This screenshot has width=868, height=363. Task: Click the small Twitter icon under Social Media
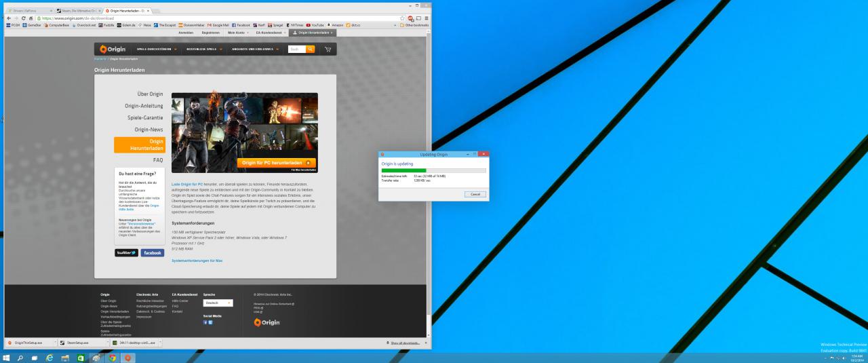click(211, 322)
